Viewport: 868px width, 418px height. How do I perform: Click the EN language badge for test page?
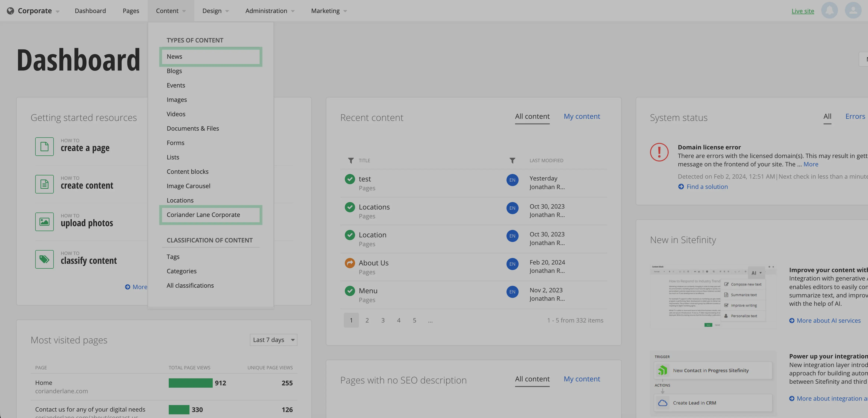(x=512, y=180)
